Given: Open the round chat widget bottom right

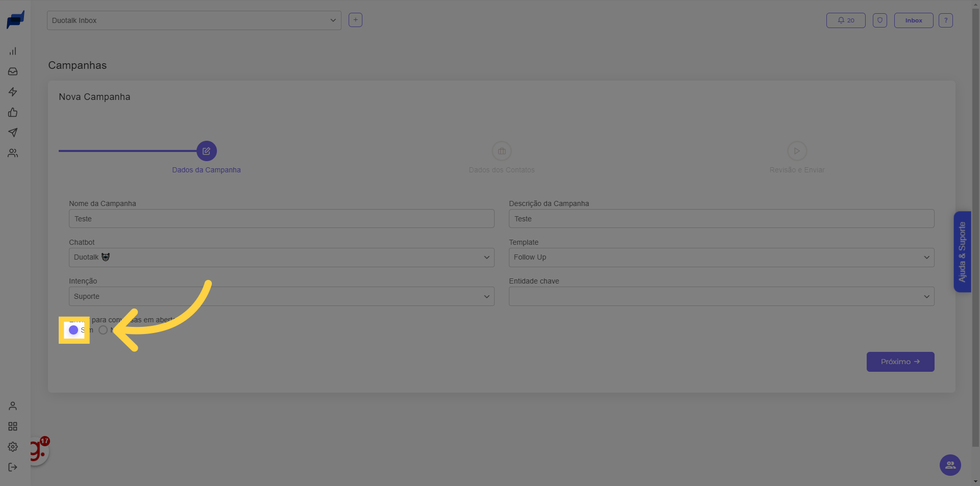Looking at the screenshot, I should coord(950,465).
